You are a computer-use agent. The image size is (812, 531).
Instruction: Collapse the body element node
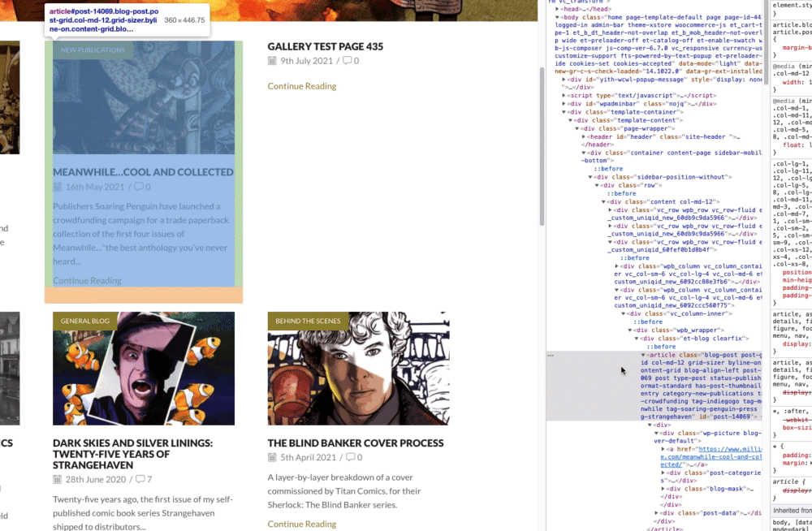point(557,17)
